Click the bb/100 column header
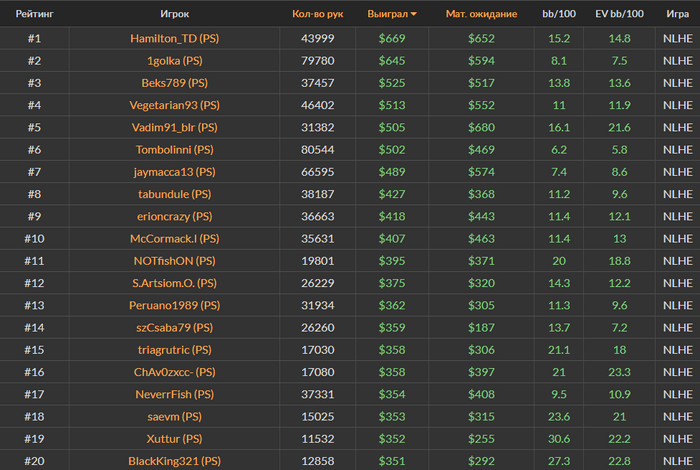Image resolution: width=700 pixels, height=470 pixels. pyautogui.click(x=559, y=14)
